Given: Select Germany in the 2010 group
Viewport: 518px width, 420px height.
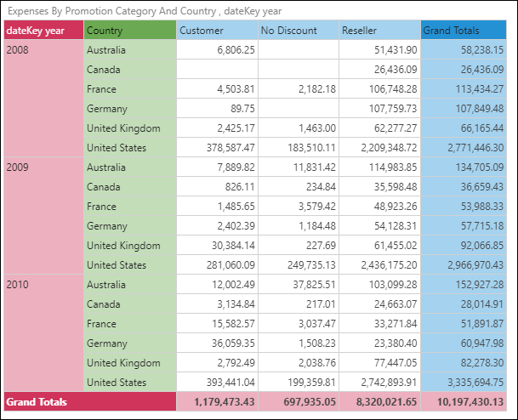Looking at the screenshot, I should pyautogui.click(x=107, y=343).
